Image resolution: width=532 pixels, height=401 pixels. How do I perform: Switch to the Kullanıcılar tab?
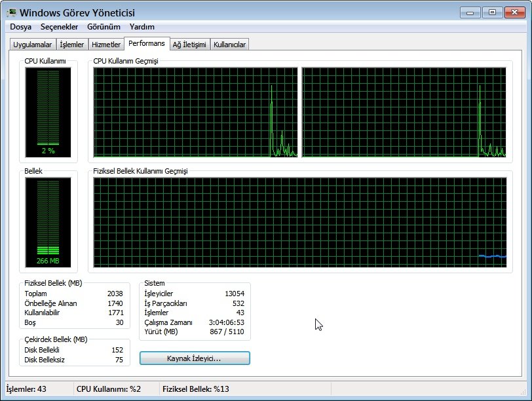pos(230,45)
